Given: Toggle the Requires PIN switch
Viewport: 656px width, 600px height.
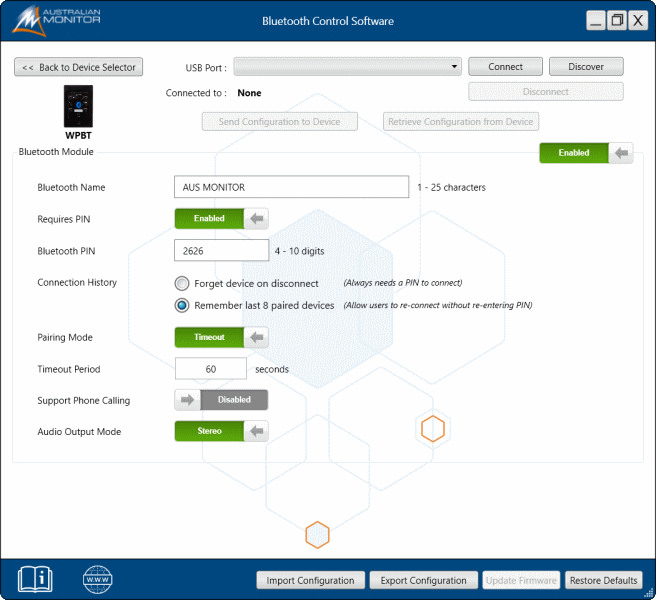Looking at the screenshot, I should (x=221, y=218).
